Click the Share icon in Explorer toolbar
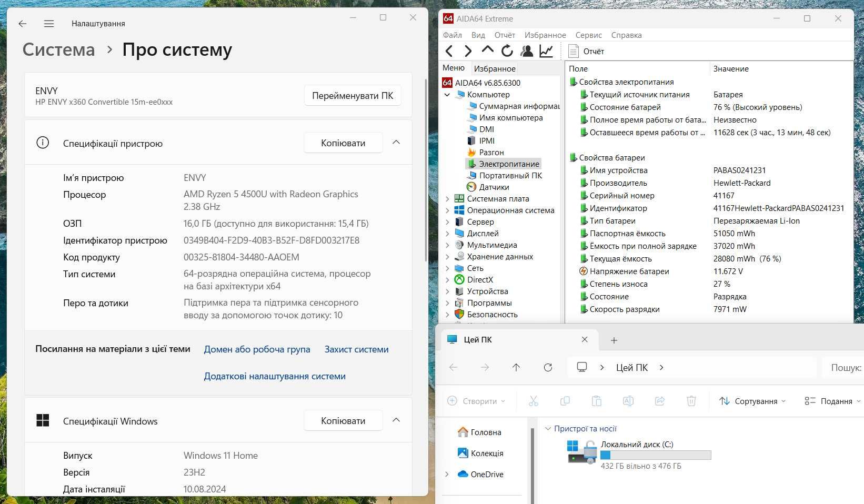The image size is (864, 504). [660, 401]
